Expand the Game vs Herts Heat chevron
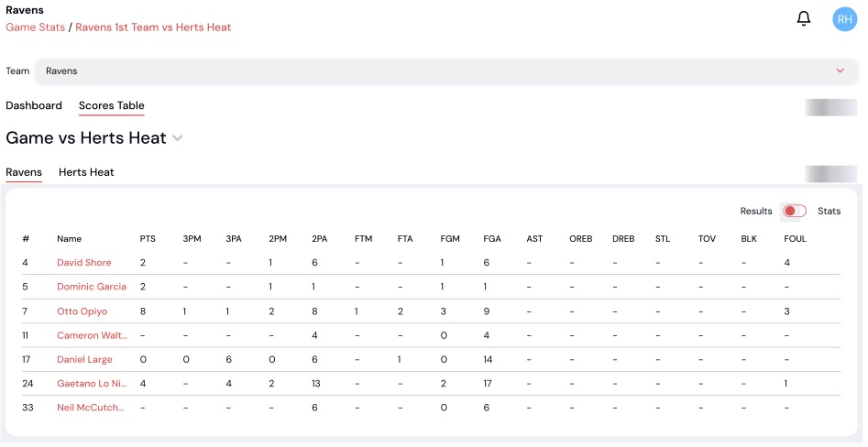 tap(178, 138)
